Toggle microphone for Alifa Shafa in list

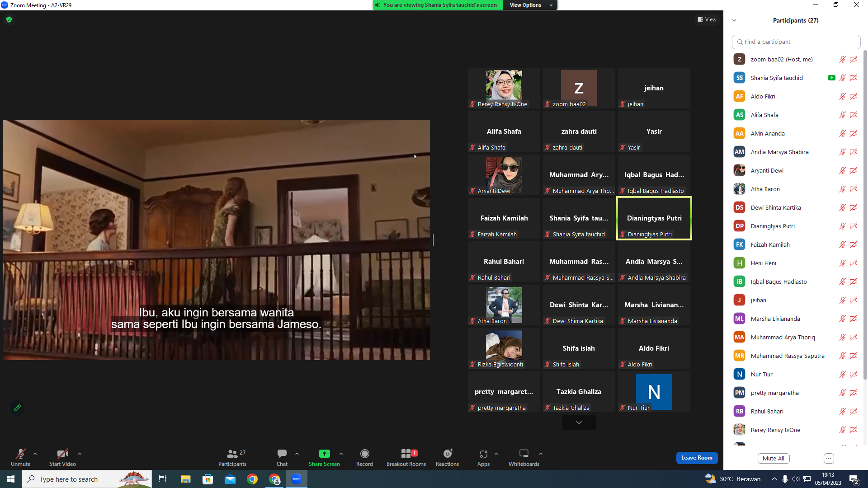[x=843, y=115]
